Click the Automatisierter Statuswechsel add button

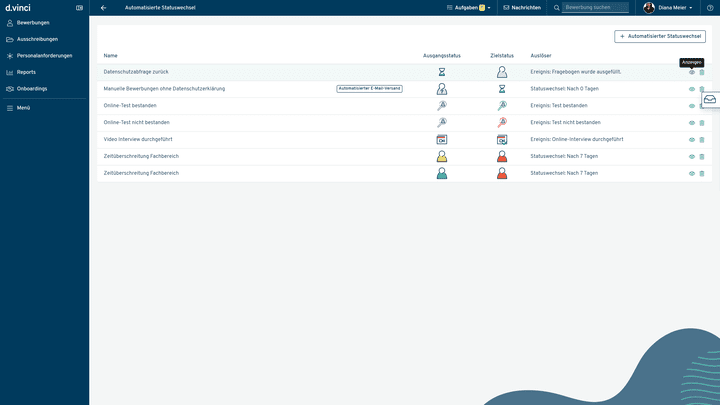[659, 36]
